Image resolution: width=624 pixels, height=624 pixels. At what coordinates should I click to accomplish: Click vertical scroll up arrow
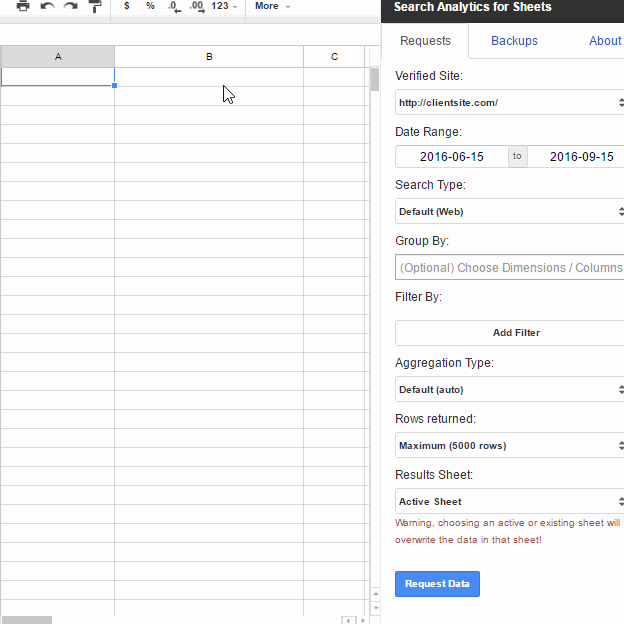click(376, 594)
